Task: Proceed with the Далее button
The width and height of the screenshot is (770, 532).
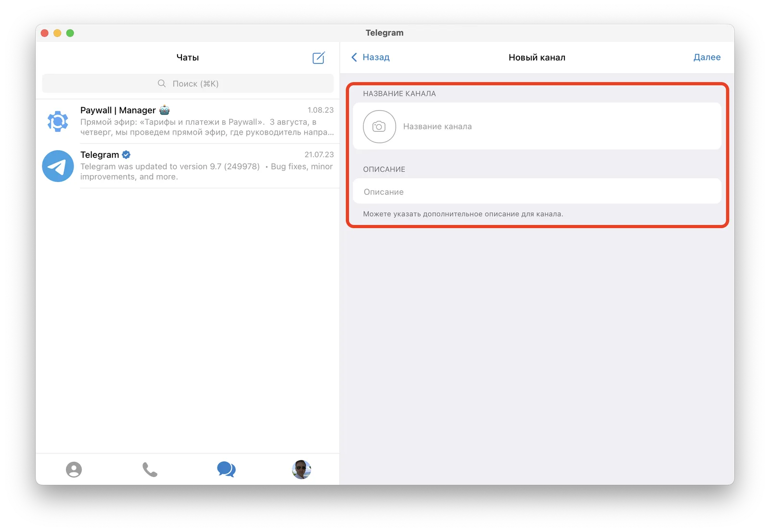Action: (707, 57)
